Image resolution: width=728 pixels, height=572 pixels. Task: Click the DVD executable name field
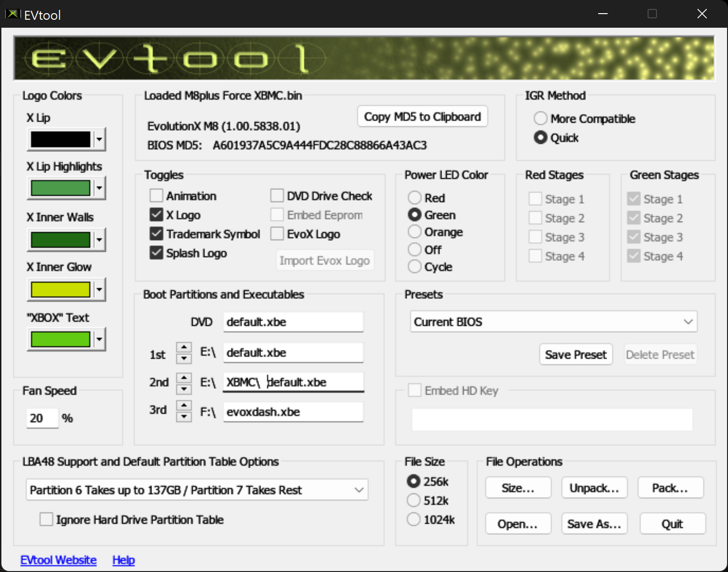tap(293, 322)
